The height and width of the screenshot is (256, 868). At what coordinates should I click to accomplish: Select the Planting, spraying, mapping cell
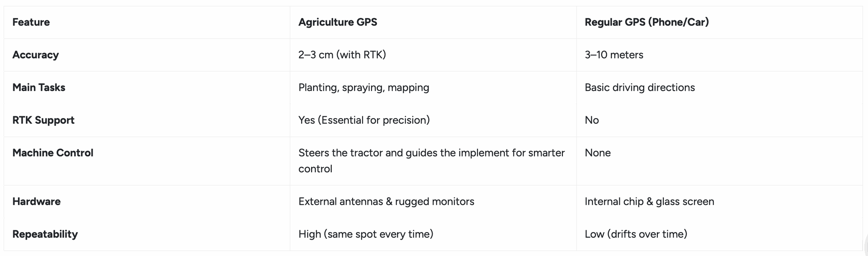(363, 87)
